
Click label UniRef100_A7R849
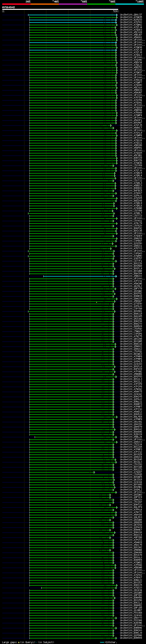(131, 113)
